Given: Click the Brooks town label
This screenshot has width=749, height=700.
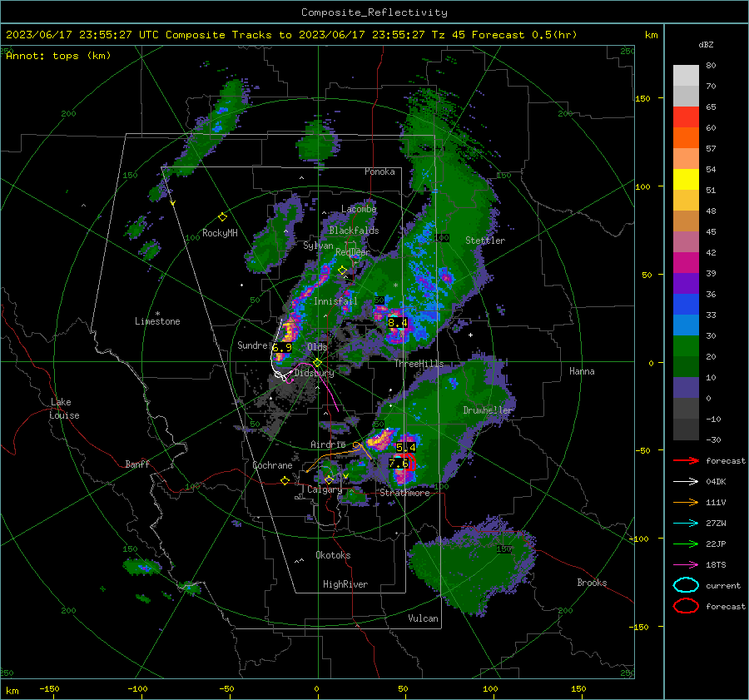Looking at the screenshot, I should pos(592,583).
